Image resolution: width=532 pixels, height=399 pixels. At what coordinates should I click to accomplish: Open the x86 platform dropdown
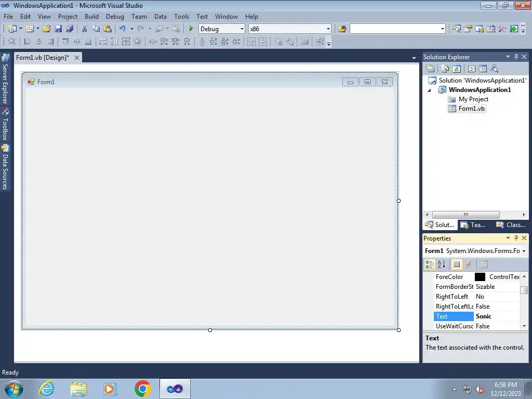(x=328, y=29)
